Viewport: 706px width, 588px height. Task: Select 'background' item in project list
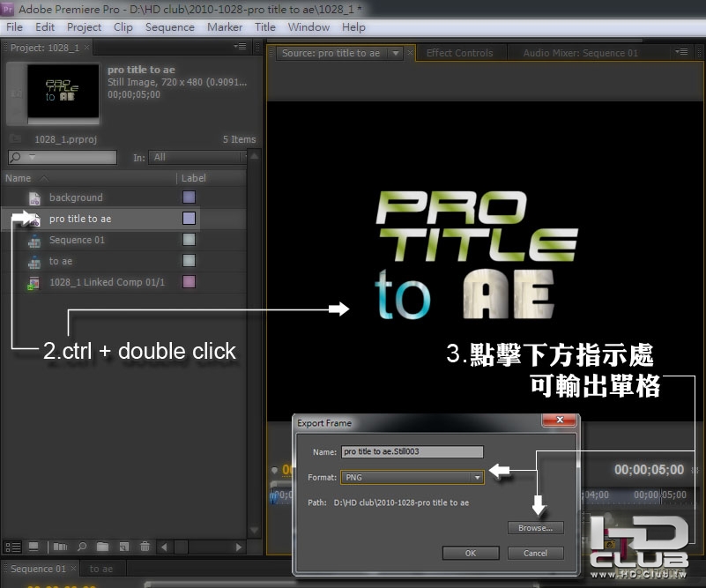(76, 197)
